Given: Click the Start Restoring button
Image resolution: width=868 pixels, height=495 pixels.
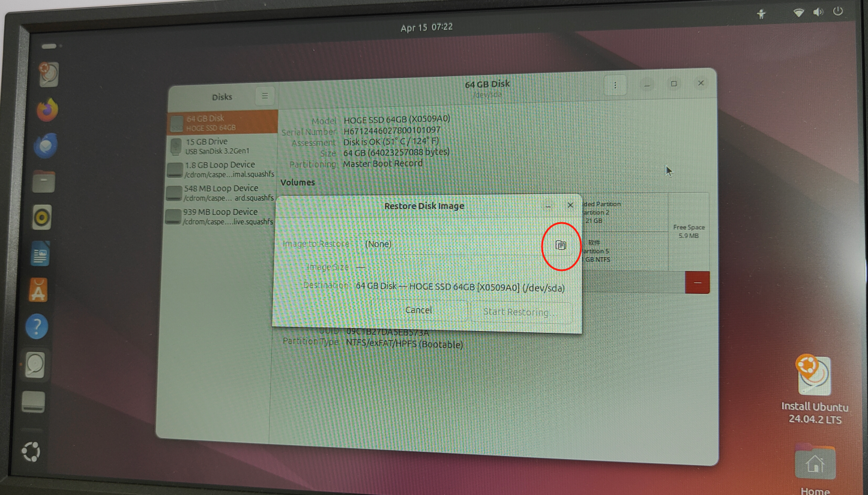Looking at the screenshot, I should (520, 312).
